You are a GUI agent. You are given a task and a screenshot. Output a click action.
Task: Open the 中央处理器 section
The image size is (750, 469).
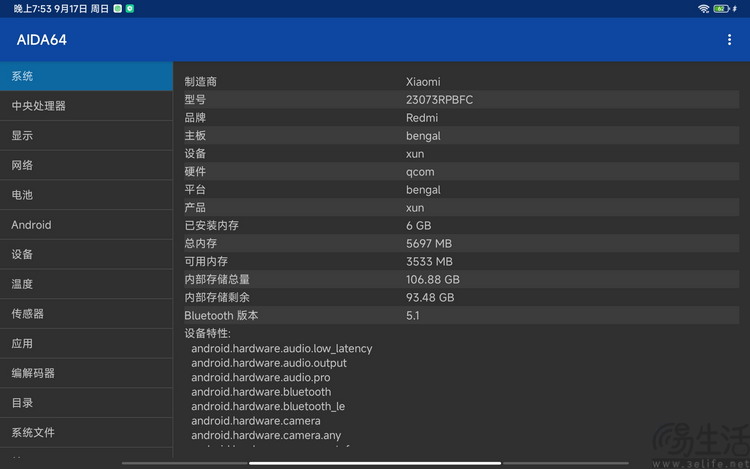point(86,106)
